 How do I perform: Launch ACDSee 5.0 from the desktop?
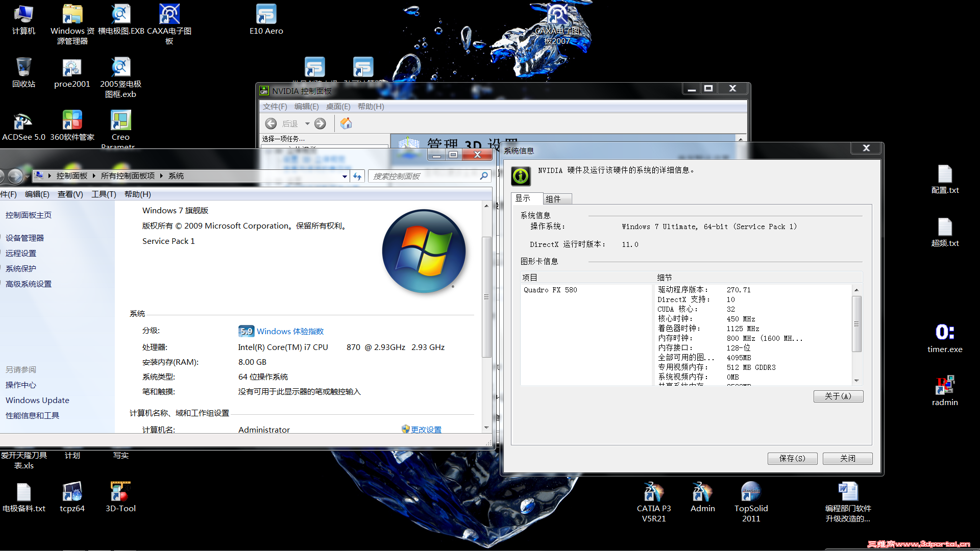(22, 122)
